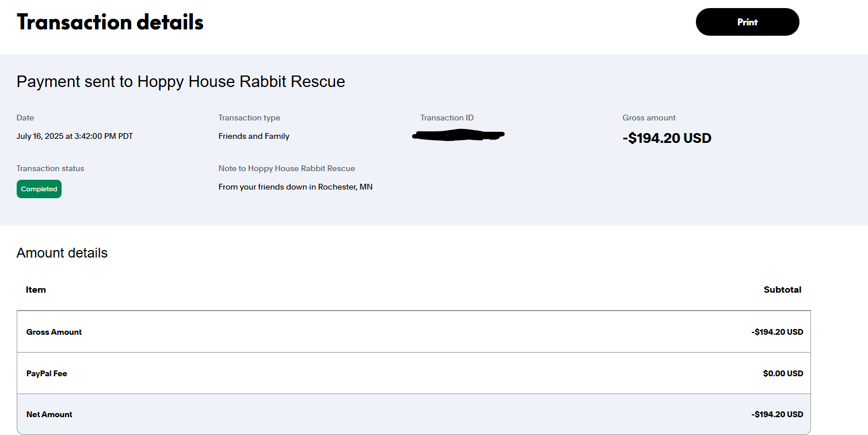Click the Amount details section heading
The height and width of the screenshot is (435, 868).
coord(62,253)
